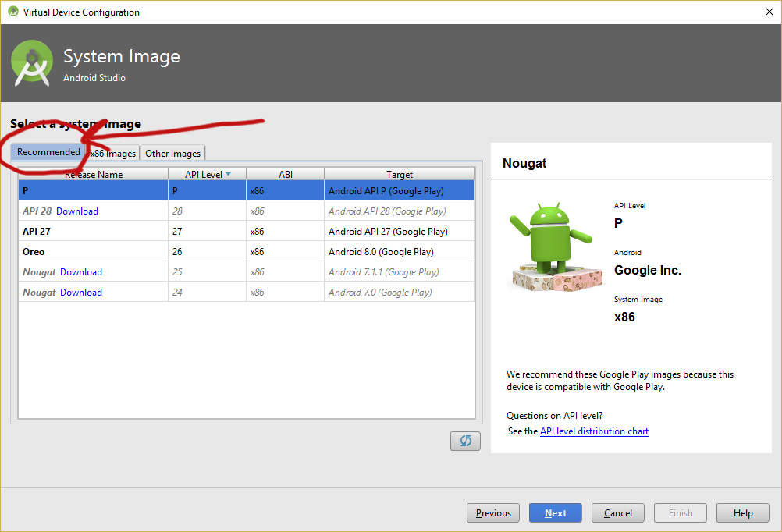Click the refresh system images icon button
Viewport: 782px width, 532px height.
pyautogui.click(x=465, y=441)
